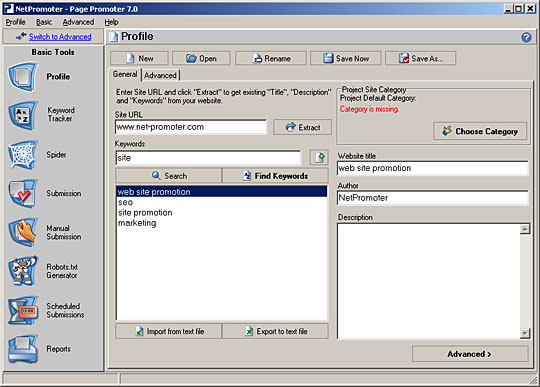This screenshot has width=540, height=387.
Task: Open the Profile tool in sidebar
Action: coord(40,76)
